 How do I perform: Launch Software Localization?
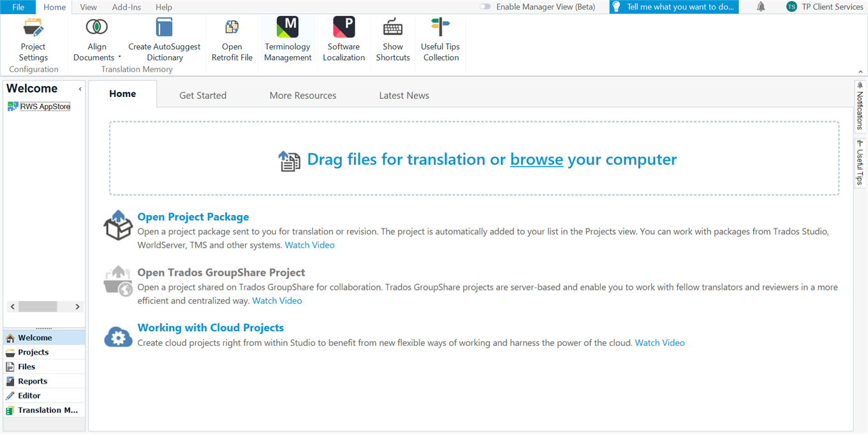pos(344,40)
